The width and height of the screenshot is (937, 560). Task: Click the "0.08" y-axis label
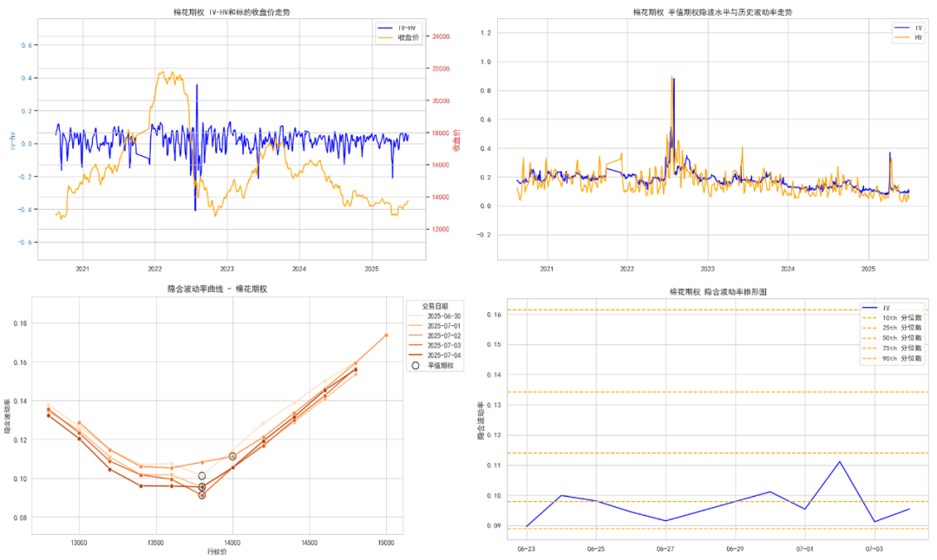click(20, 518)
